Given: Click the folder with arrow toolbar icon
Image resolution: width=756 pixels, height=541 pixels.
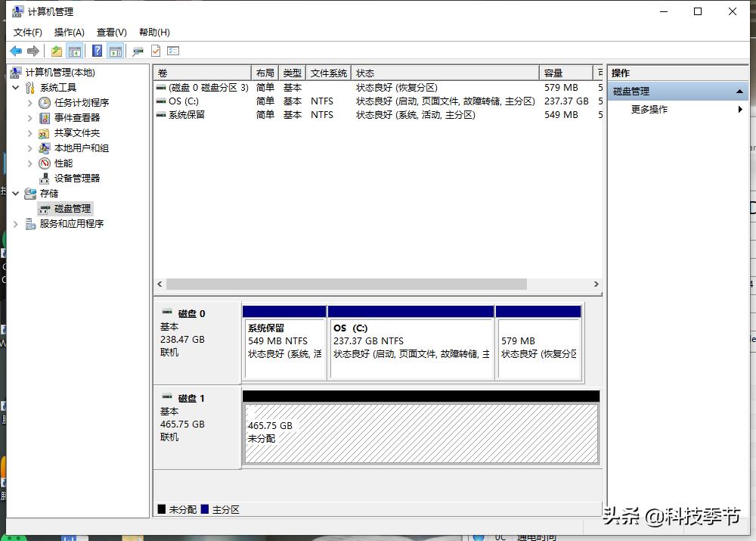Looking at the screenshot, I should click(x=57, y=51).
